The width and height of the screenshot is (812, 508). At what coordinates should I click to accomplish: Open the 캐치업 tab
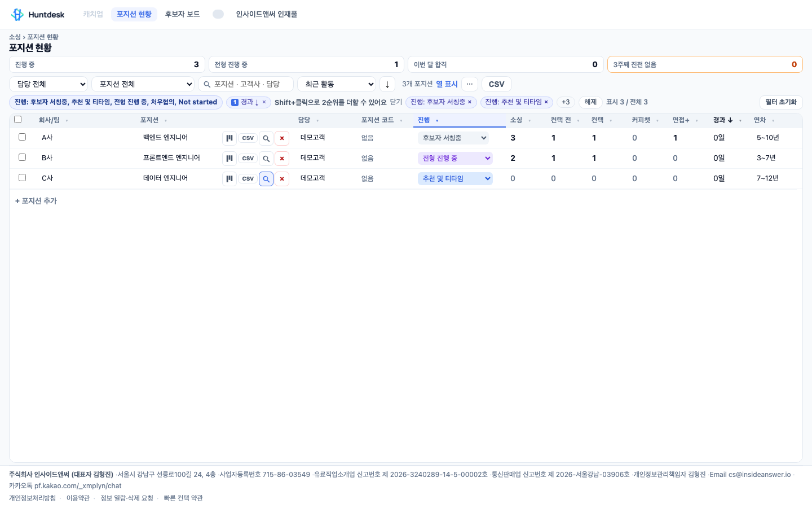93,14
